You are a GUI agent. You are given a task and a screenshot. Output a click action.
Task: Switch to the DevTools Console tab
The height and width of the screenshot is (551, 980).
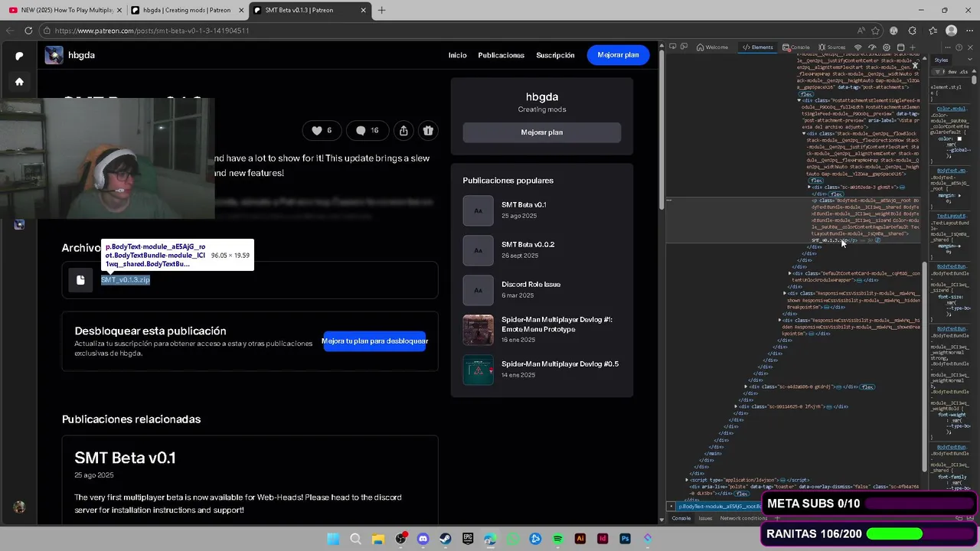point(796,47)
